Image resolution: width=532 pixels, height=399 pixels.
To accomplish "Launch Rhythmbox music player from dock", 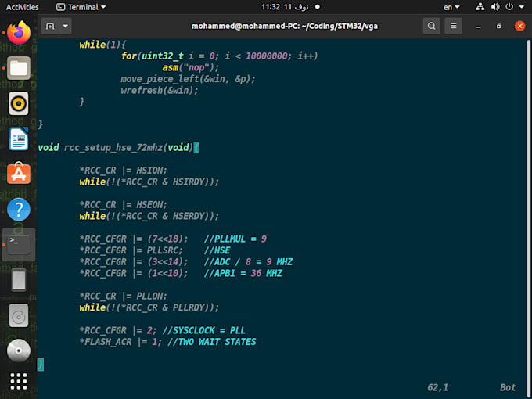I will (x=19, y=103).
